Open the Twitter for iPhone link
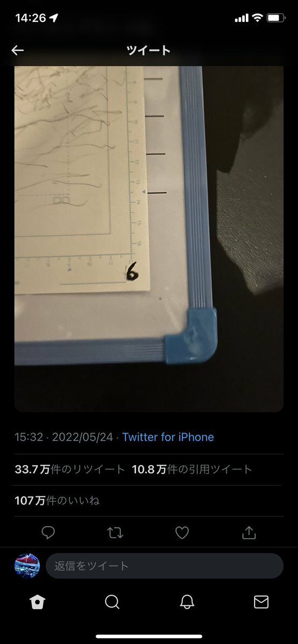 pos(168,437)
